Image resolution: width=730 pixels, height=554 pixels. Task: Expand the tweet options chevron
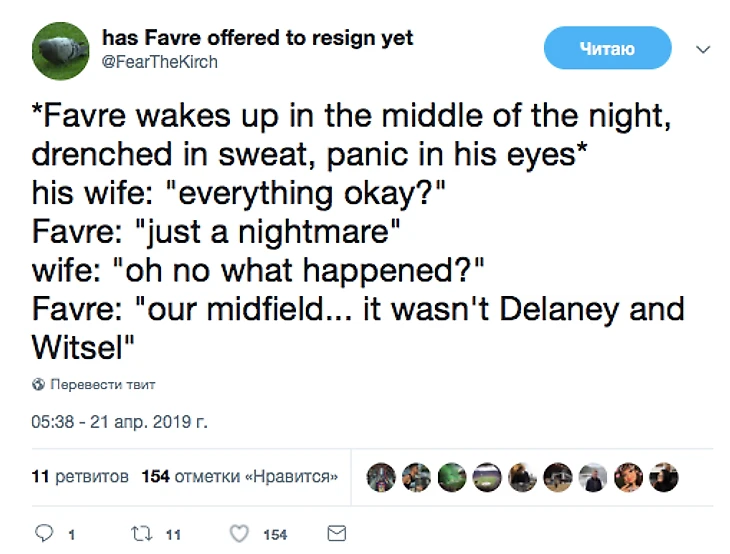point(702,48)
